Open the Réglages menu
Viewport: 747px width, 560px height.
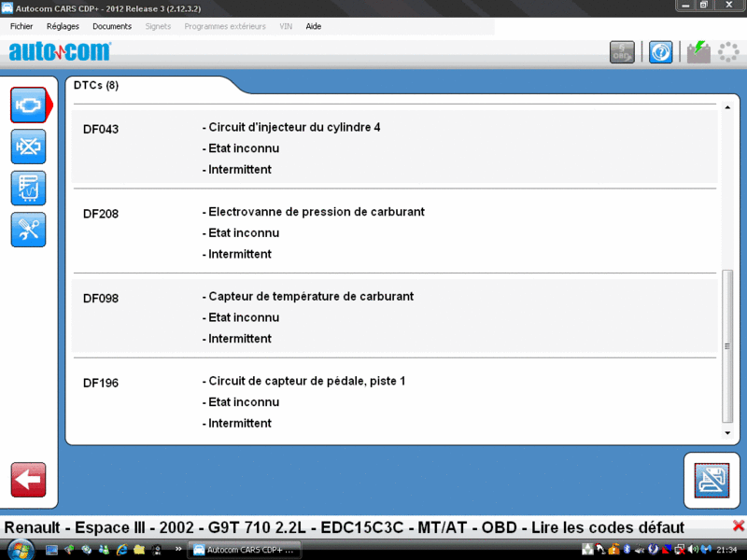click(x=63, y=26)
